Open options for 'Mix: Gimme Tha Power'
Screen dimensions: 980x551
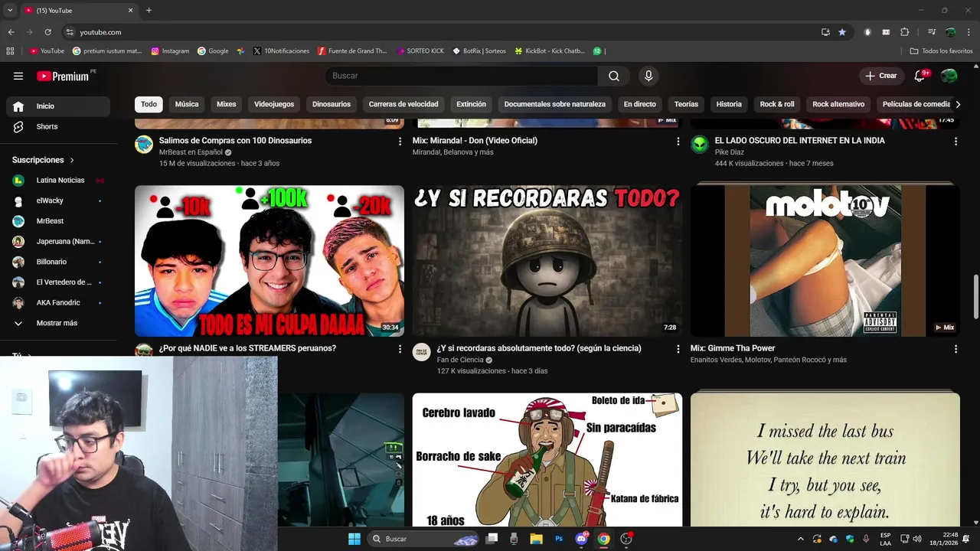pos(955,349)
